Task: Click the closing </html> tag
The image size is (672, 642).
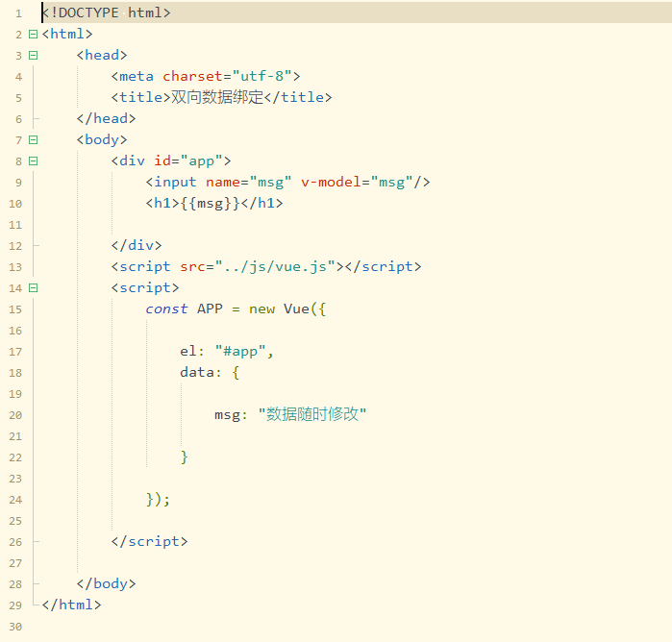Action: coord(71,605)
